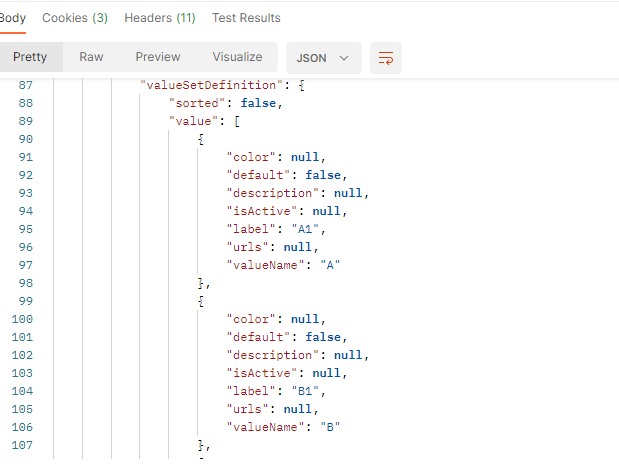Open the Cookies (3) tab
619x464 pixels.
pyautogui.click(x=75, y=18)
